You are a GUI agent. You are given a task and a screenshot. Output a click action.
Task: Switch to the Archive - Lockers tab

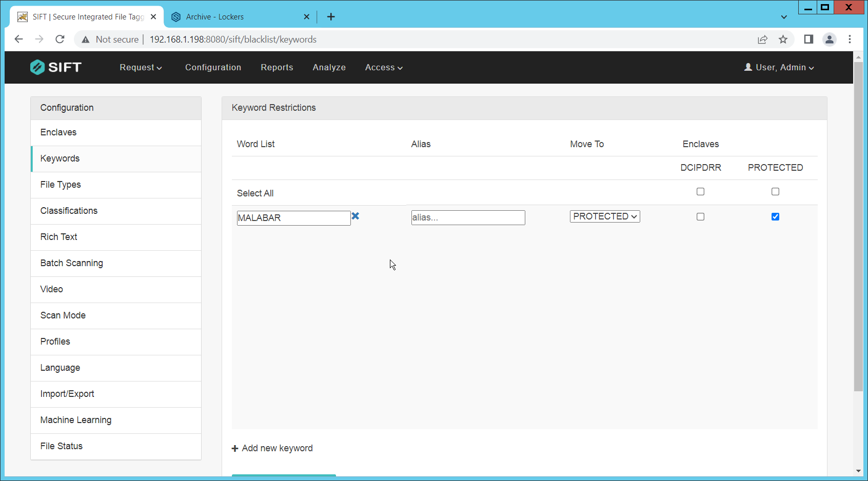click(x=215, y=17)
